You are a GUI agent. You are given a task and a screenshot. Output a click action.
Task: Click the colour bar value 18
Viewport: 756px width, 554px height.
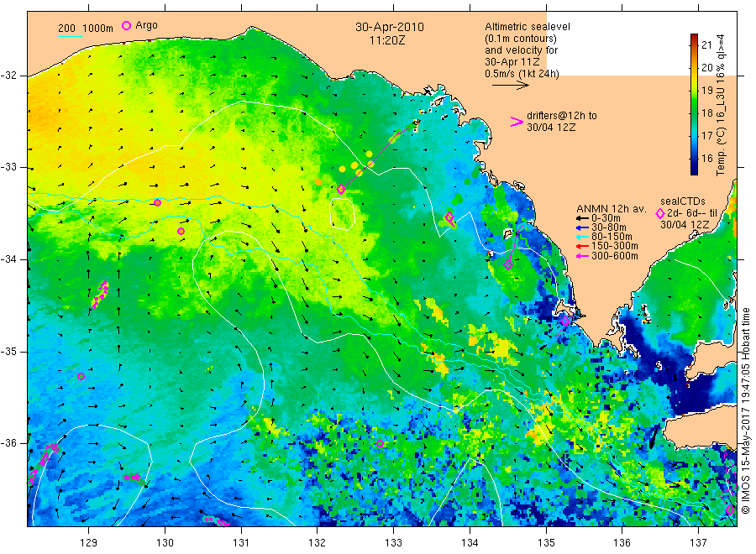tap(706, 112)
